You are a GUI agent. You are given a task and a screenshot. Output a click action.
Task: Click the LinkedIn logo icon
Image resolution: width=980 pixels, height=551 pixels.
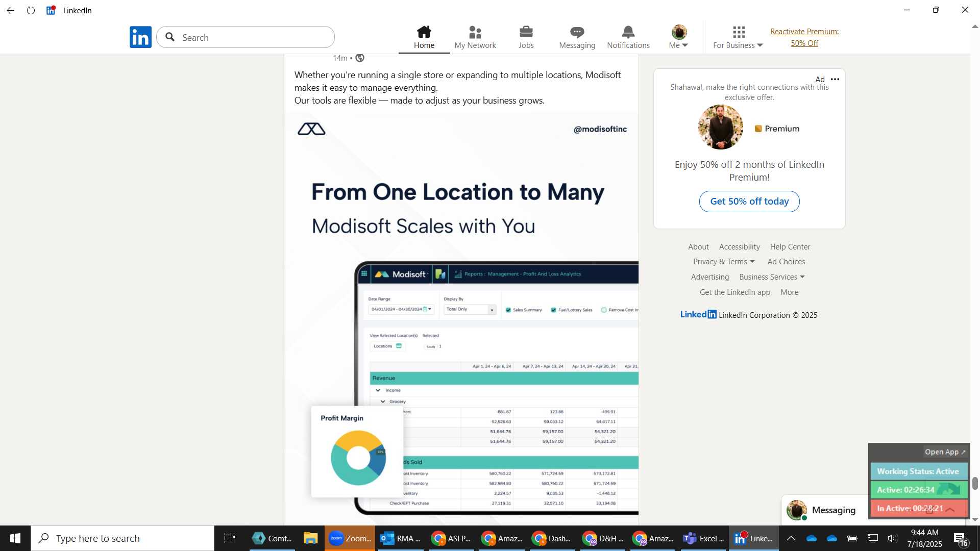click(x=140, y=37)
